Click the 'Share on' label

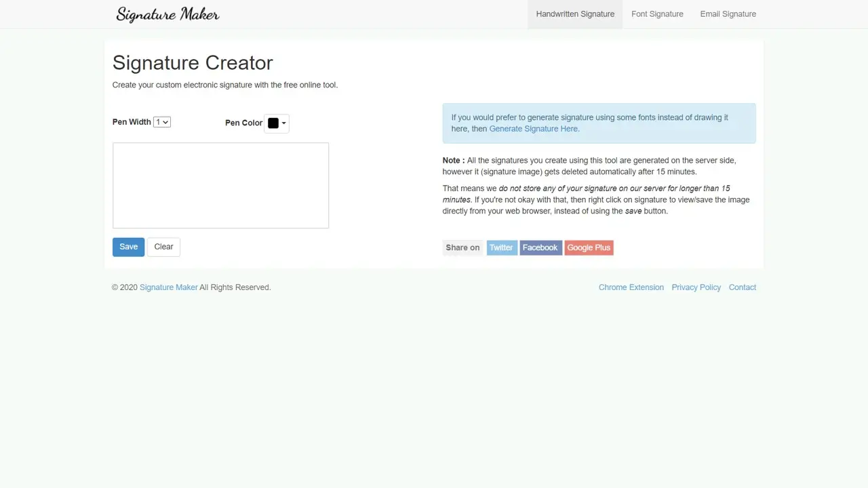tap(462, 247)
